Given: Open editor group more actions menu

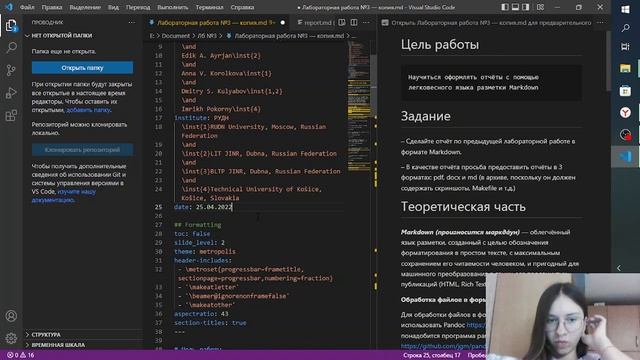Looking at the screenshot, I should (x=366, y=22).
